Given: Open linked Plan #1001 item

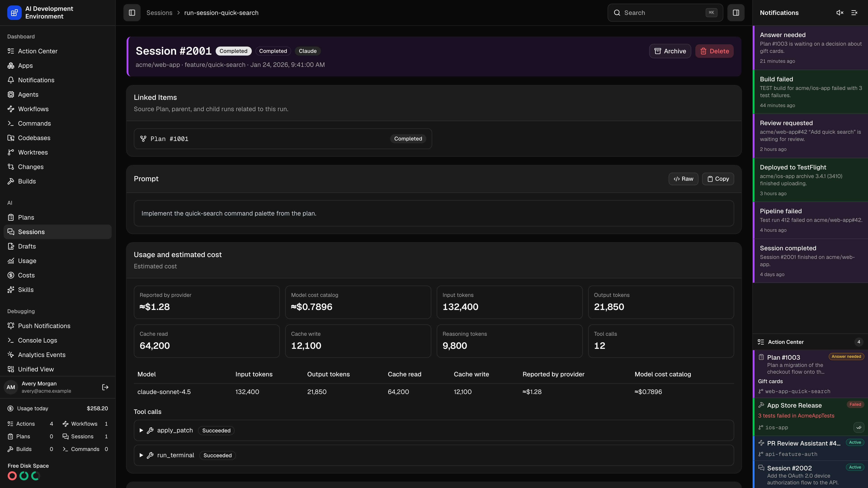Looking at the screenshot, I should 283,138.
